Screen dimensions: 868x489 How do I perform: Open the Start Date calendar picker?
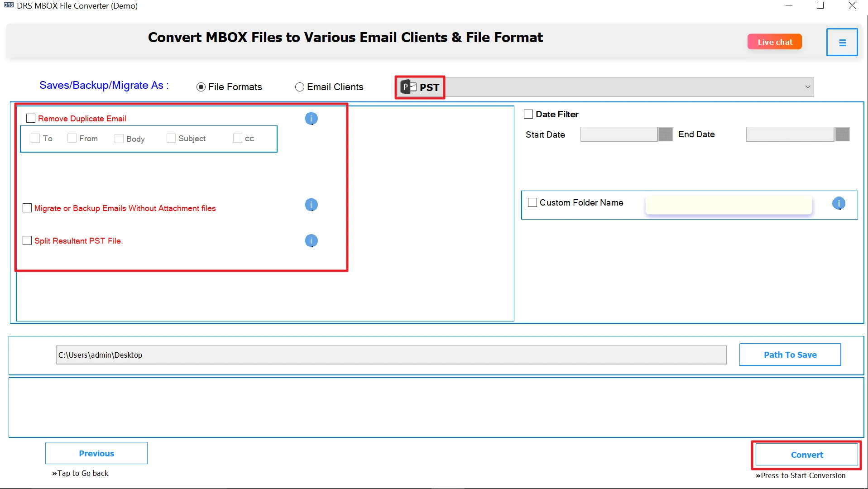665,134
